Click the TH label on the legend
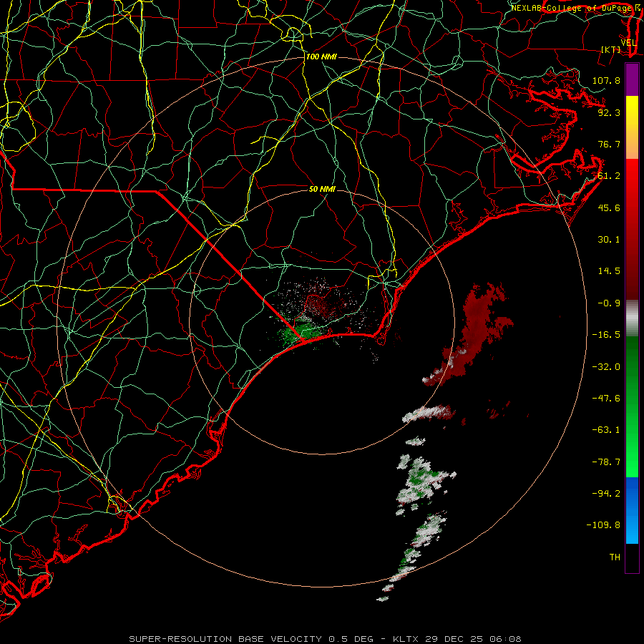644x644 pixels. [x=615, y=557]
